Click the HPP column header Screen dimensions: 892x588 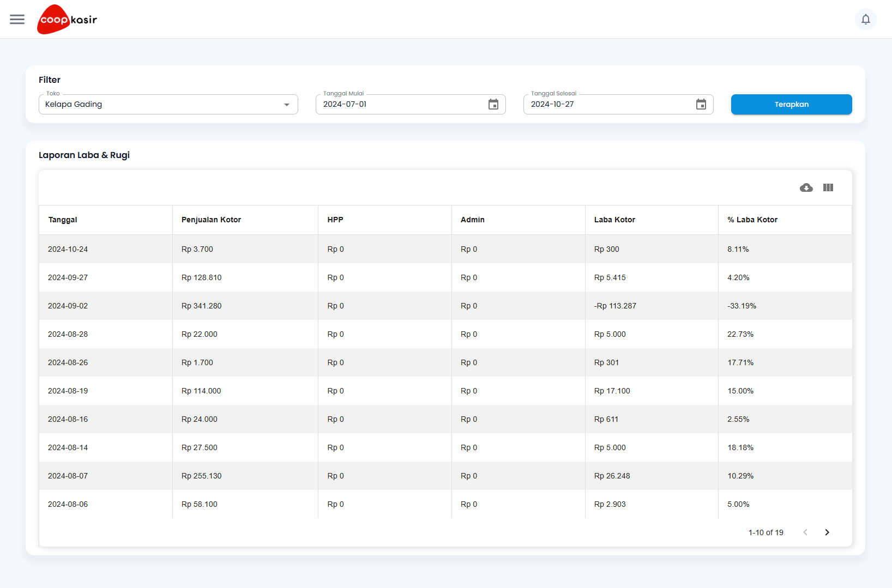(x=335, y=220)
